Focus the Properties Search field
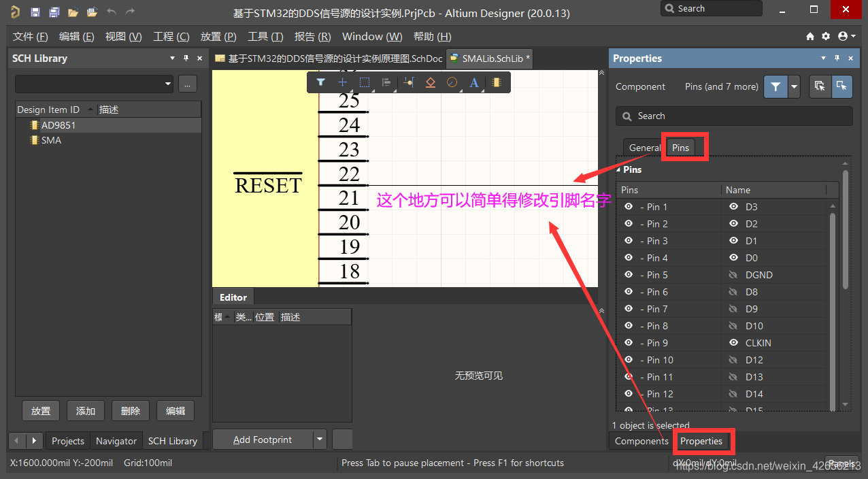The height and width of the screenshot is (479, 868). tap(734, 116)
